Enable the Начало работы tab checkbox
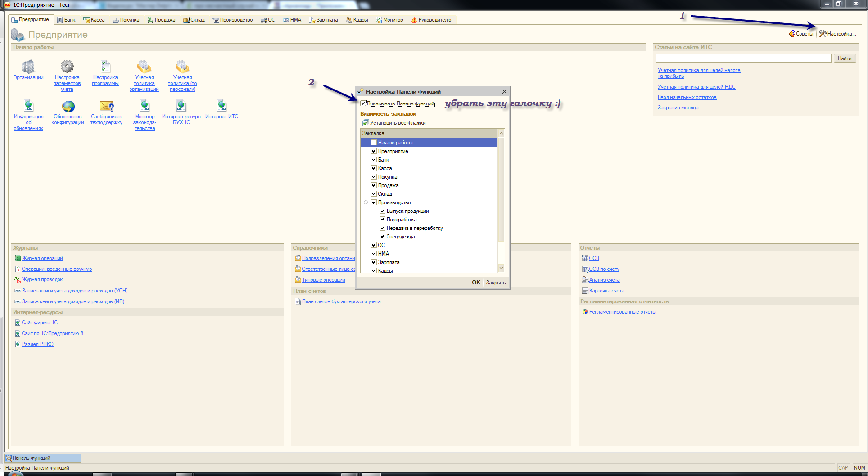This screenshot has height=476, width=868. [x=374, y=143]
